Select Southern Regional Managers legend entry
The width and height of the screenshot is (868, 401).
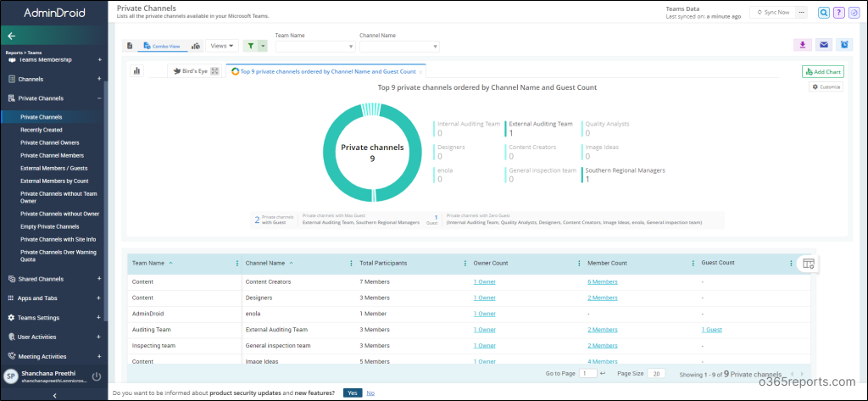[623, 175]
